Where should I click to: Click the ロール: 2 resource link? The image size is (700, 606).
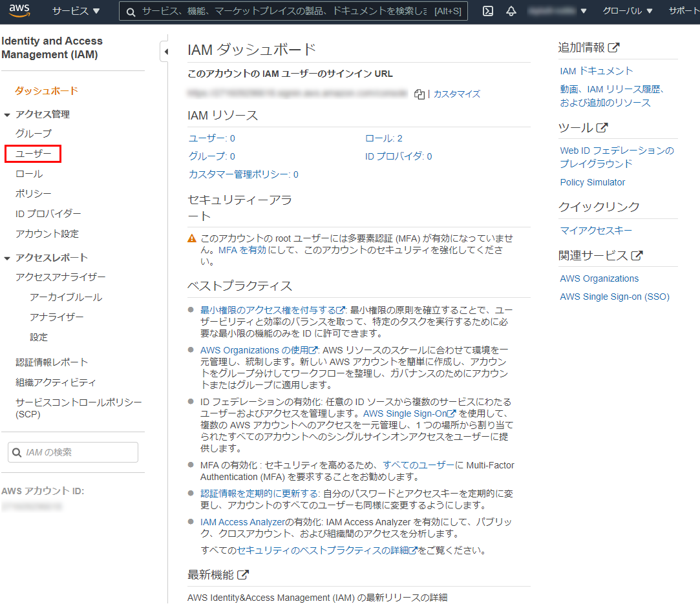(x=383, y=138)
